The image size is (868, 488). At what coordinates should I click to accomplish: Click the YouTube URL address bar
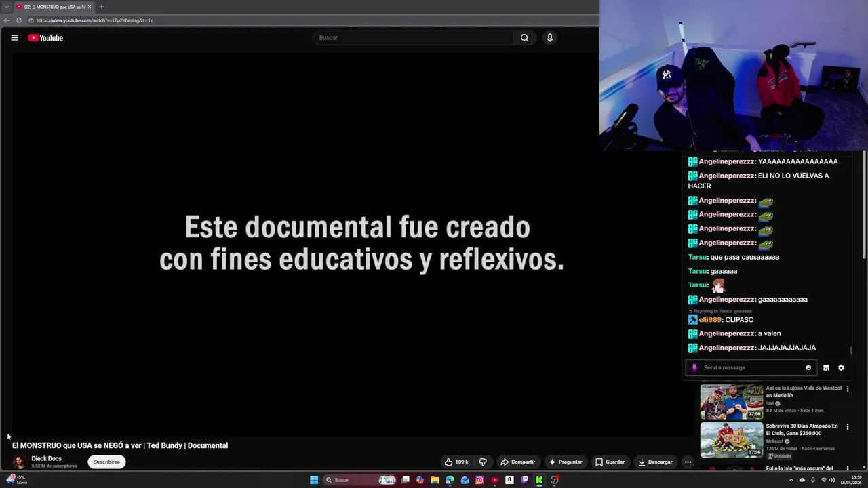tap(312, 20)
